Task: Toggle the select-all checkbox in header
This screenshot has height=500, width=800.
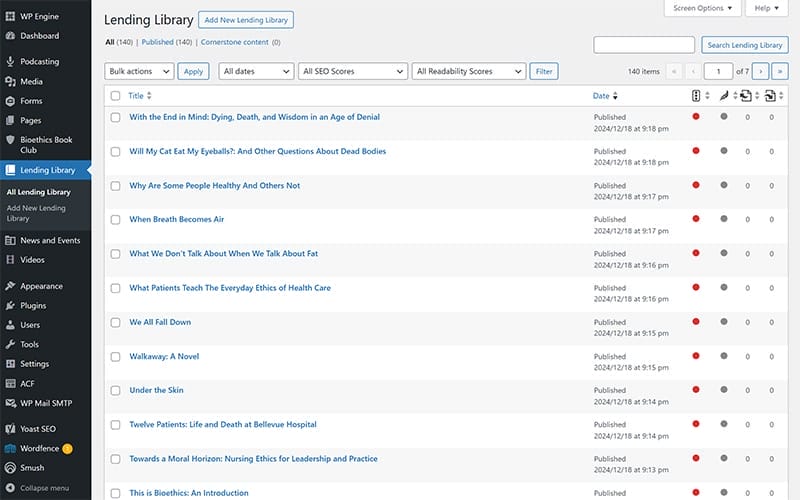Action: point(115,96)
